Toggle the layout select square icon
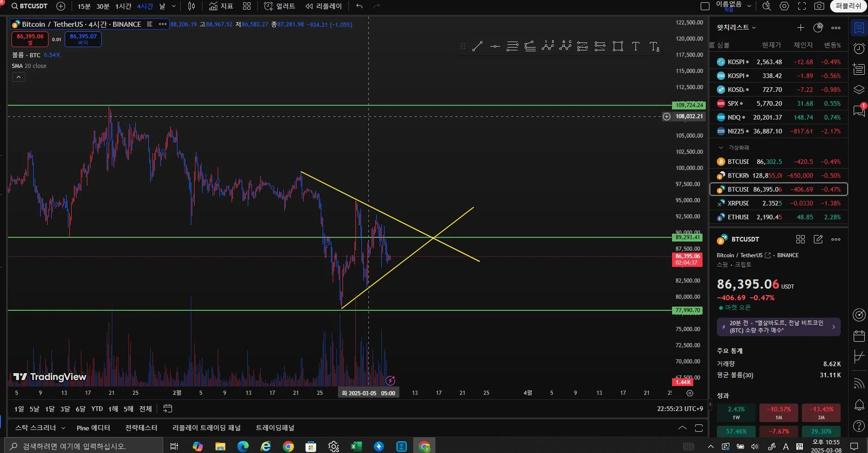 705,6
